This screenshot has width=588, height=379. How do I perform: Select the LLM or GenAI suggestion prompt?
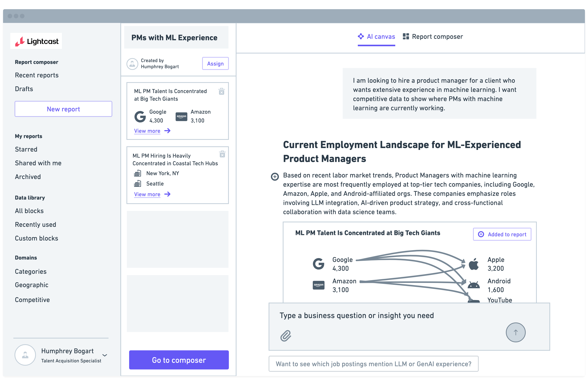click(x=373, y=364)
